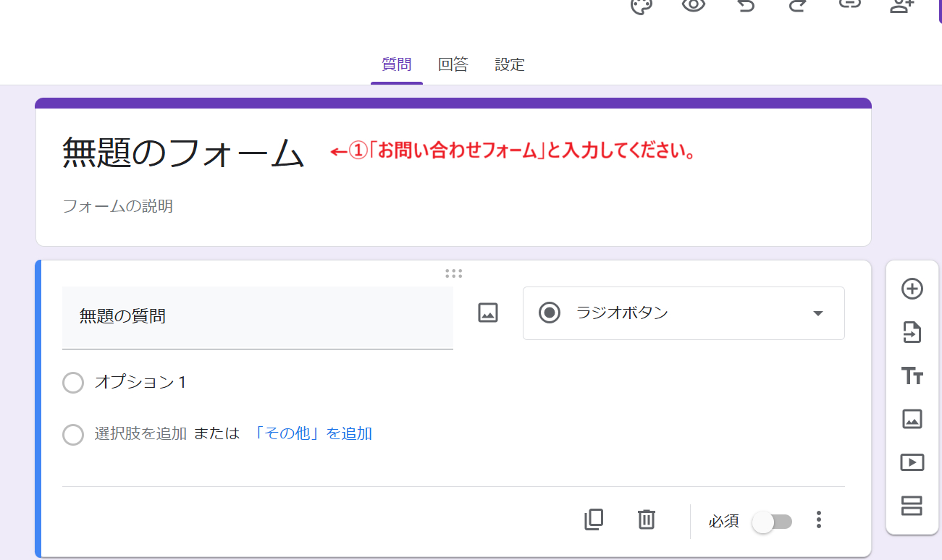Image resolution: width=942 pixels, height=560 pixels.
Task: Click the 「その他」を追加 link
Action: [314, 434]
